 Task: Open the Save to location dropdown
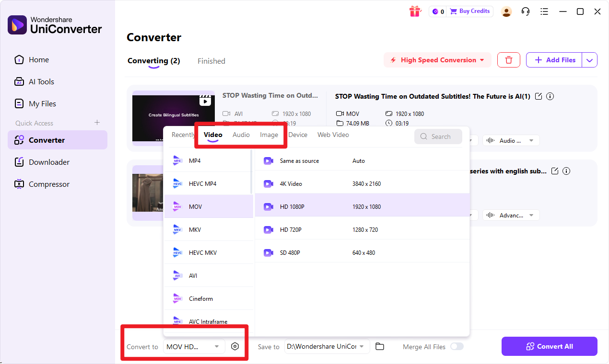(x=327, y=346)
